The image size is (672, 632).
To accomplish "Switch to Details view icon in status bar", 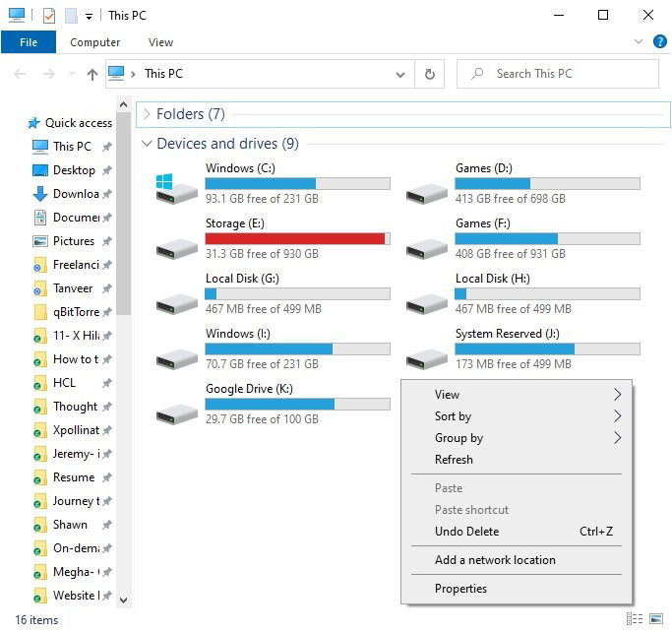I will (635, 618).
